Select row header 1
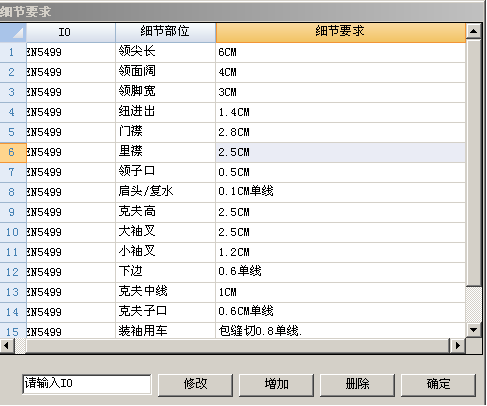This screenshot has width=487, height=406. 13,52
